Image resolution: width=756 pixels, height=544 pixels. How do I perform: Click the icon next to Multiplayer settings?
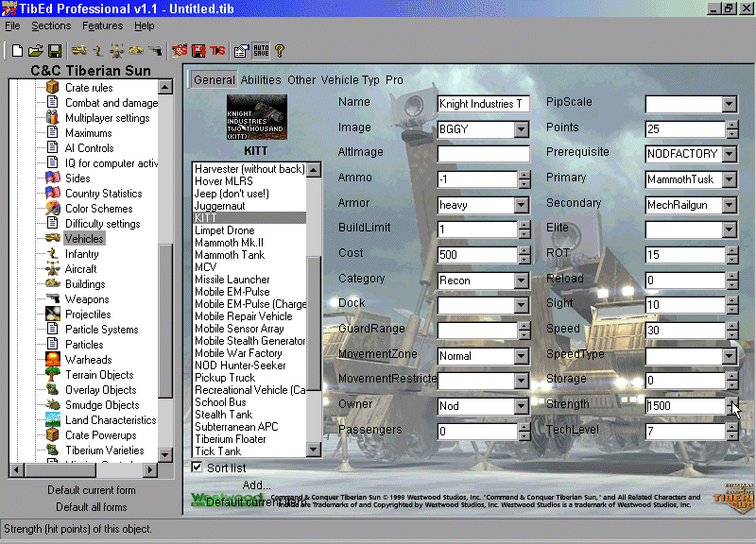pyautogui.click(x=53, y=117)
